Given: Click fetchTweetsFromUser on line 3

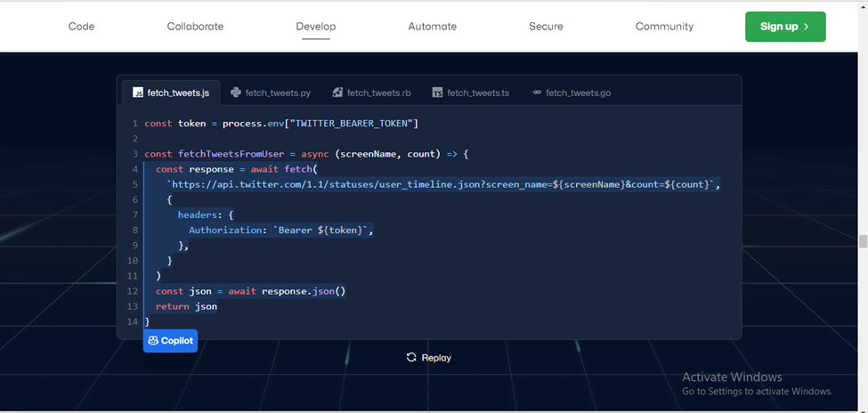Looking at the screenshot, I should (x=231, y=154).
